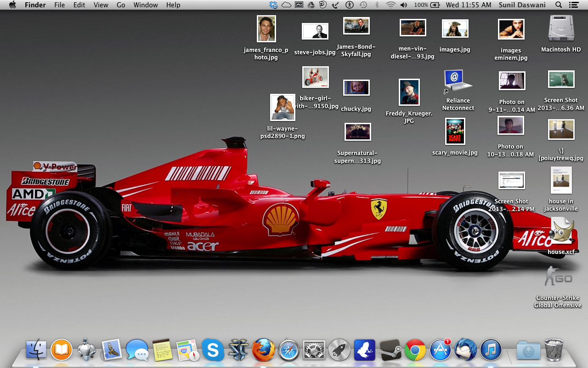Click the date and time clock
Image resolution: width=588 pixels, height=368 pixels.
tap(468, 5)
